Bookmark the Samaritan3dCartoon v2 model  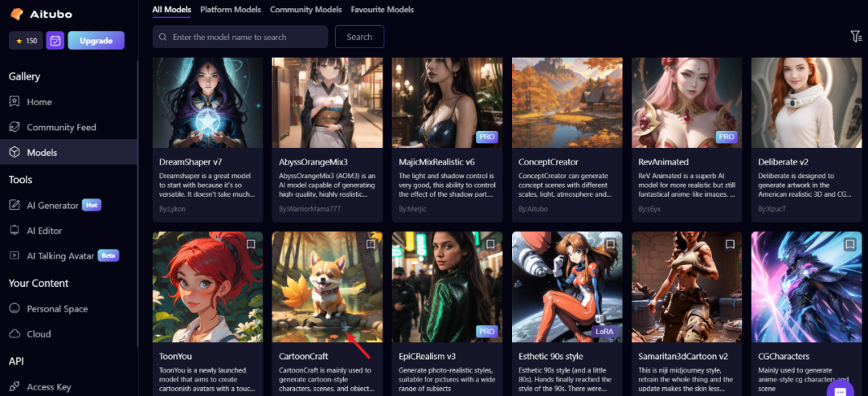(730, 244)
